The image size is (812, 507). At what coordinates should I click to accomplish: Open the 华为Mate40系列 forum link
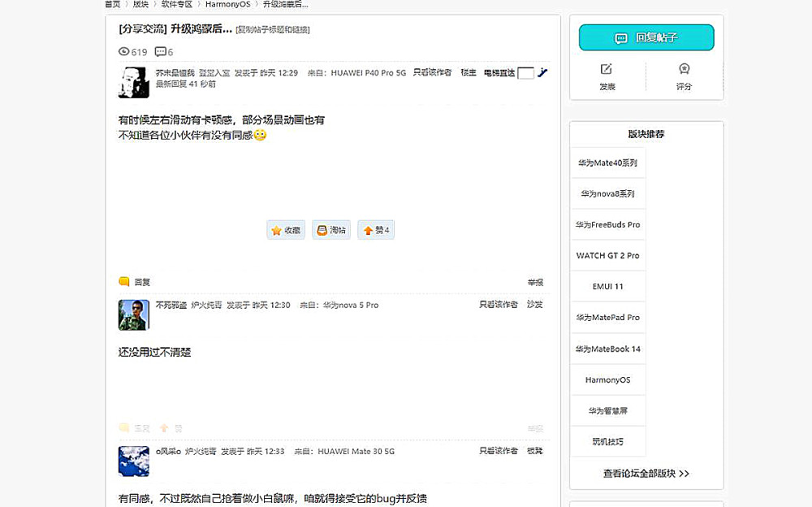pyautogui.click(x=607, y=162)
